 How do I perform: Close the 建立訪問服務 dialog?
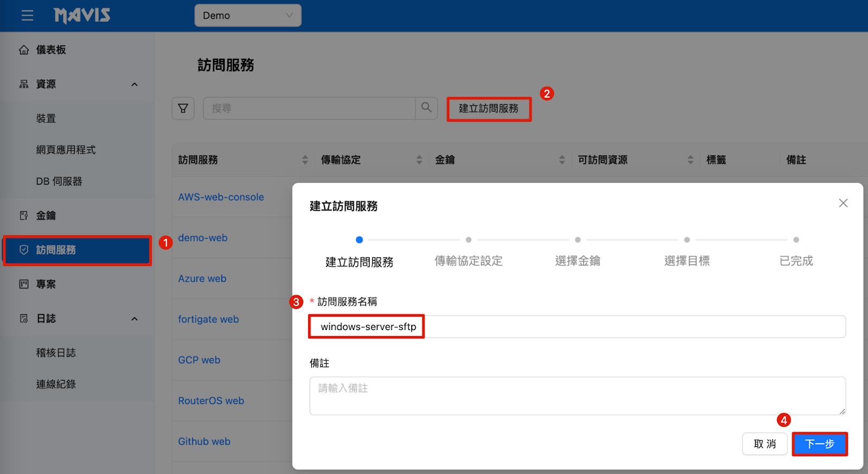(843, 203)
